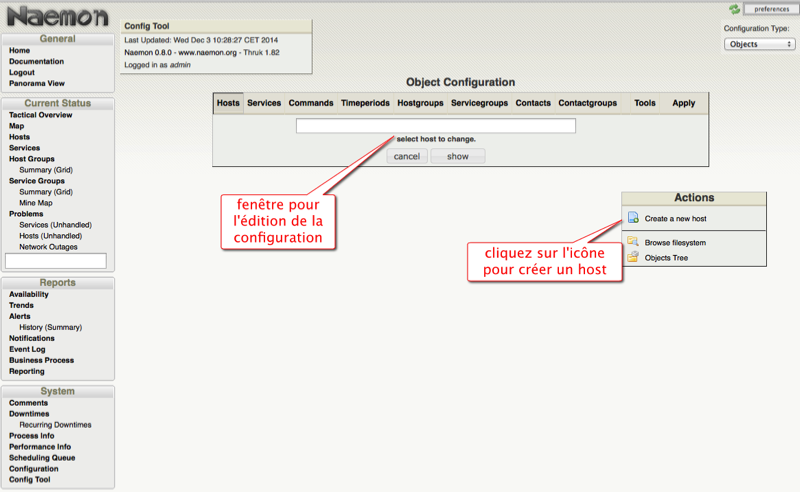Click the Naemon logo
The height and width of the screenshot is (492, 800).
(57, 16)
